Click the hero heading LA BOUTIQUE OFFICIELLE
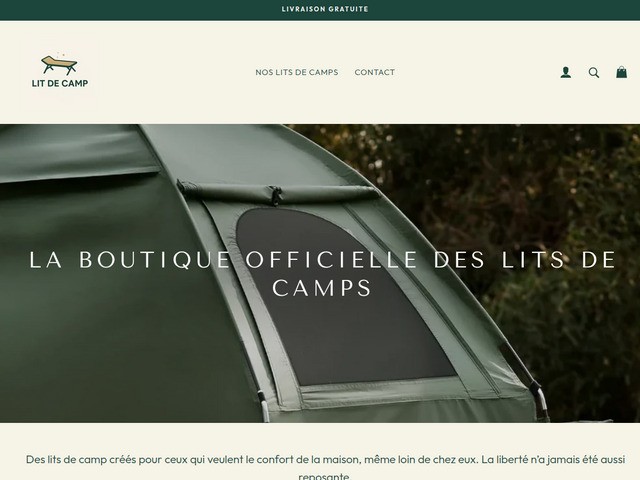Screen dimensions: 640x480 pyautogui.click(x=223, y=260)
